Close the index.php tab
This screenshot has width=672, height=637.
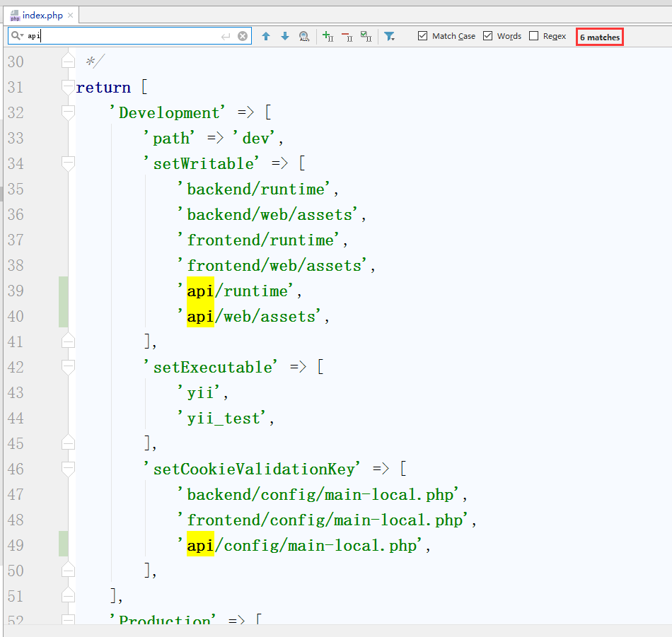click(x=71, y=15)
